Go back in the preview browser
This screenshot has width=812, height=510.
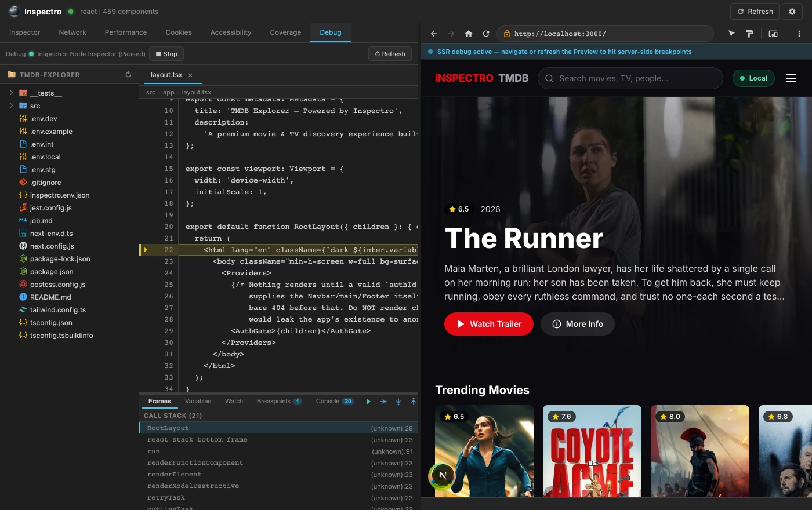(x=434, y=34)
